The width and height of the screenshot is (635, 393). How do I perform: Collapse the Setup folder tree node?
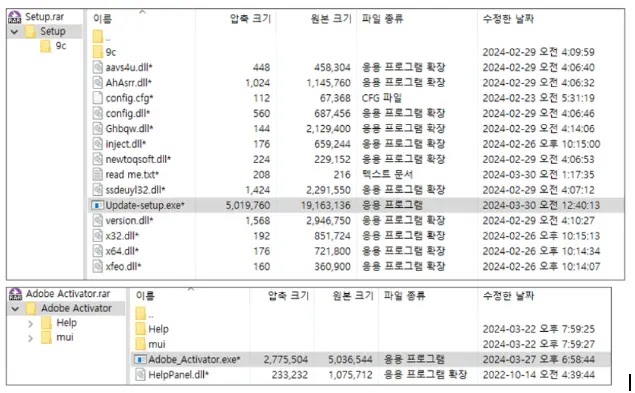click(15, 32)
